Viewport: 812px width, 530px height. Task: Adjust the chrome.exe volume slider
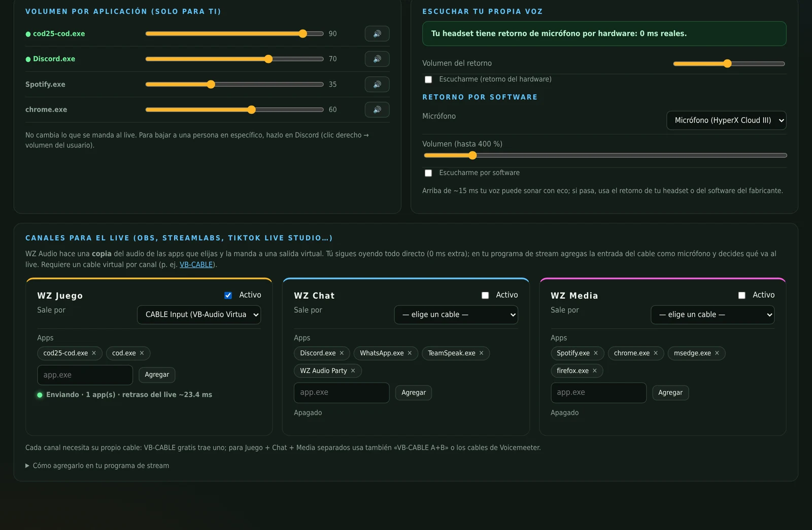(234, 110)
